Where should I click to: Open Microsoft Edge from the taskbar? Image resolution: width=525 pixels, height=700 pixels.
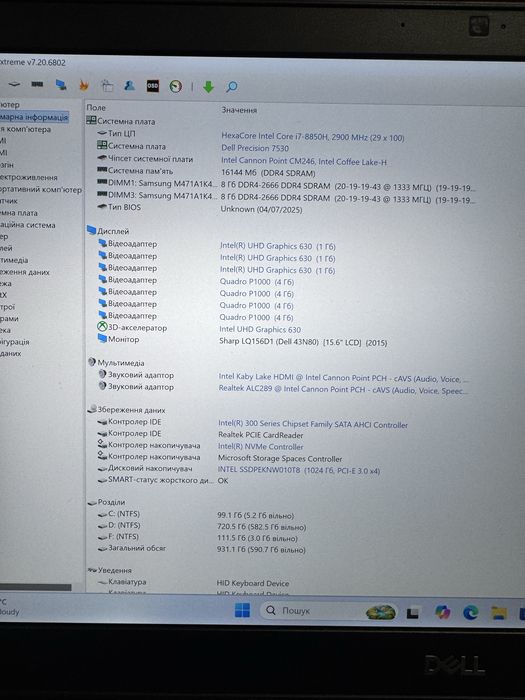(470, 612)
